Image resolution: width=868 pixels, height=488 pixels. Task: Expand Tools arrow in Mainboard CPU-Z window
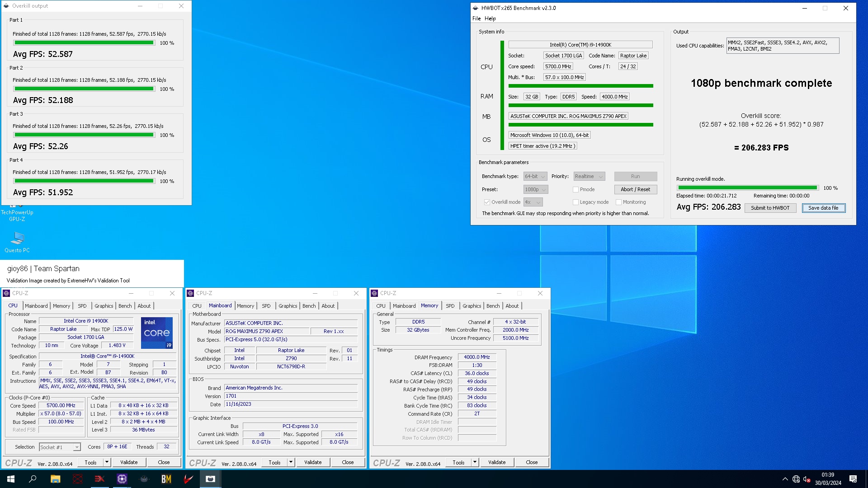(x=291, y=462)
